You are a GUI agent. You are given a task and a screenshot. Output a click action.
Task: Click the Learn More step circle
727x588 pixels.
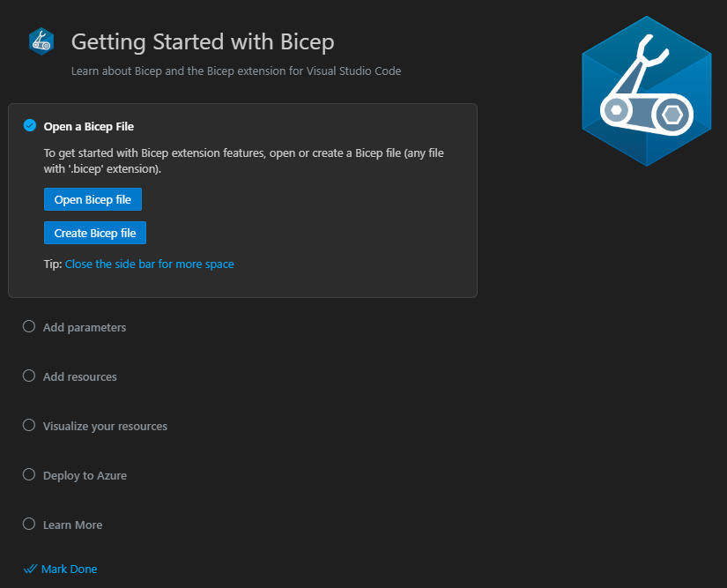tap(28, 524)
